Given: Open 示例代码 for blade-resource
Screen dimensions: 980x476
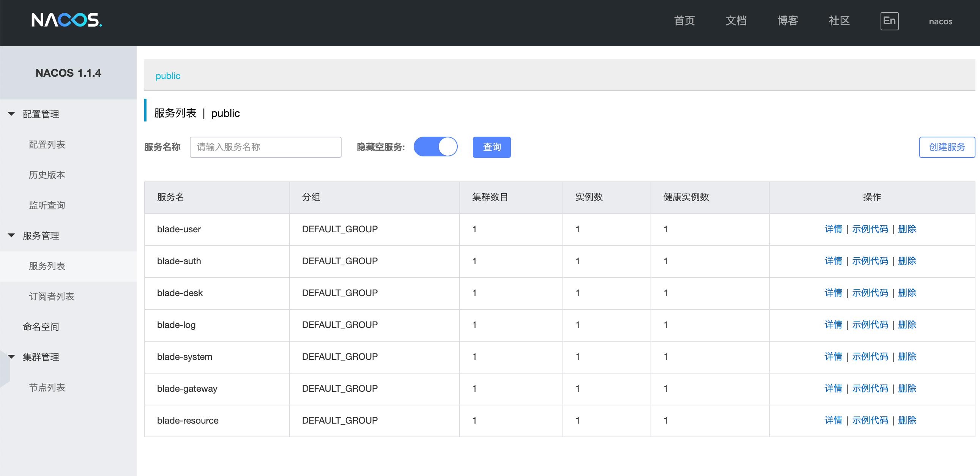Looking at the screenshot, I should 870,421.
